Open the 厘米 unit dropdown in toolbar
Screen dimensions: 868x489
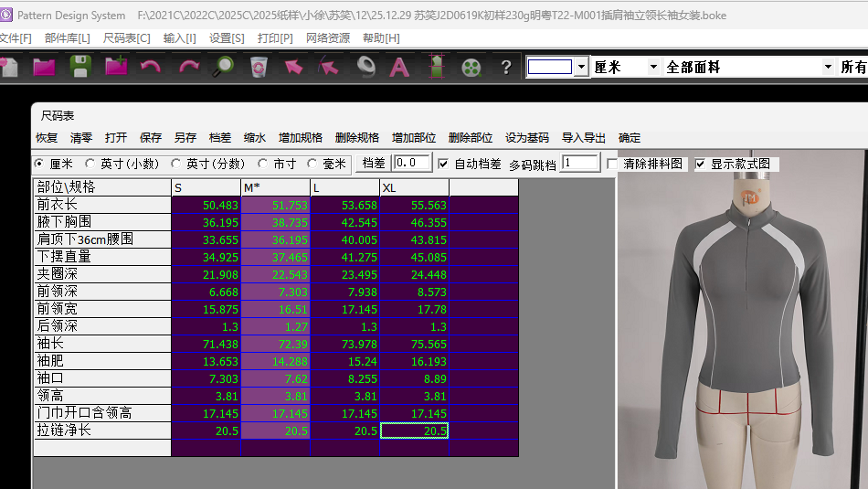click(652, 67)
